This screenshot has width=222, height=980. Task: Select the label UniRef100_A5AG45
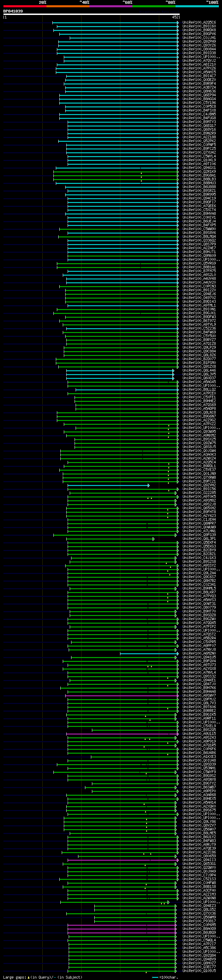click(199, 382)
